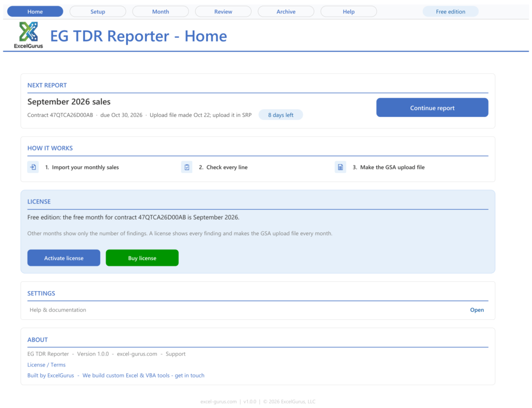Screen dimensions: 532x408
Task: Click the green Buy license button
Action: tap(142, 258)
